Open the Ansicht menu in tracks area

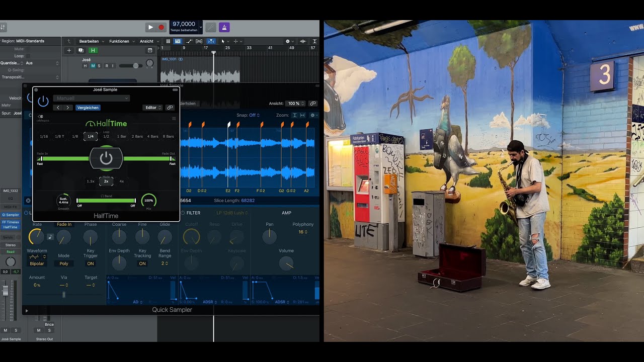(x=149, y=41)
